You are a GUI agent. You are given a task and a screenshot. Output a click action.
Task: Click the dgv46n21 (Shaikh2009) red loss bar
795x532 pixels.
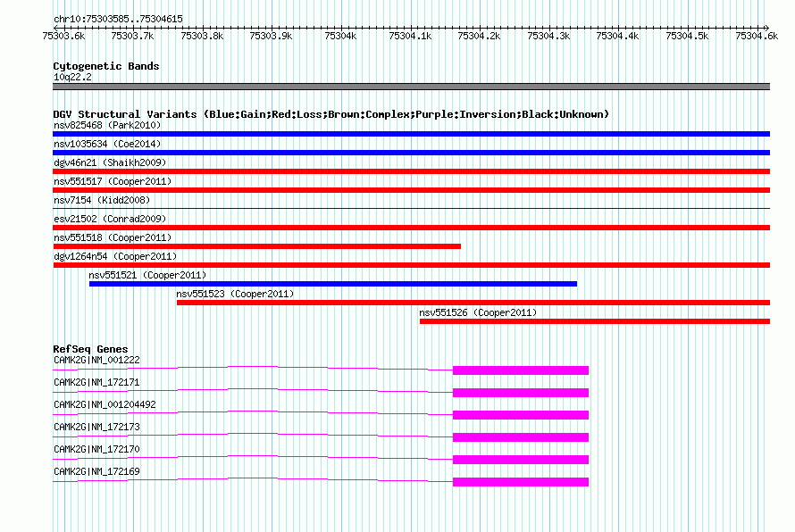(411, 171)
